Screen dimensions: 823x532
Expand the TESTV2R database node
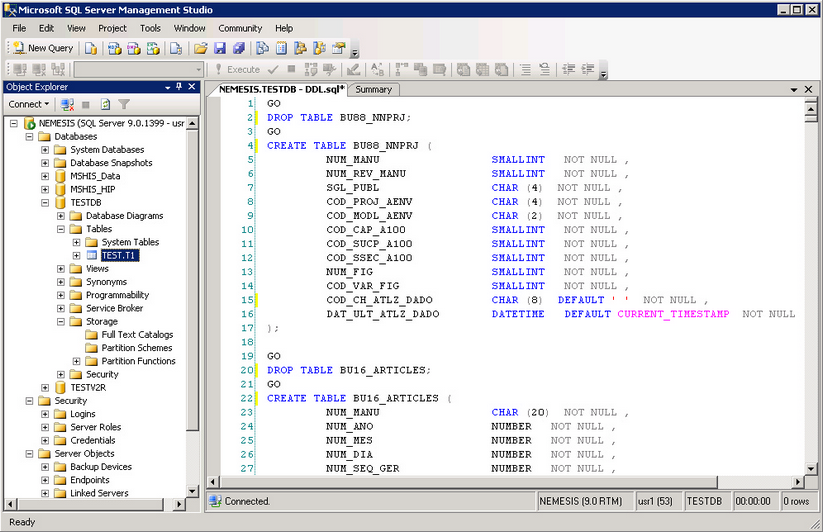pyautogui.click(x=45, y=388)
